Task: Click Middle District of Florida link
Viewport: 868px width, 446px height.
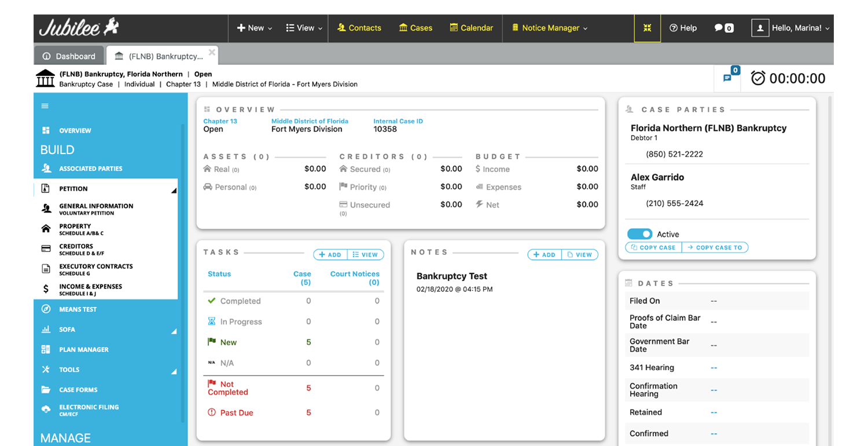Action: pos(310,121)
